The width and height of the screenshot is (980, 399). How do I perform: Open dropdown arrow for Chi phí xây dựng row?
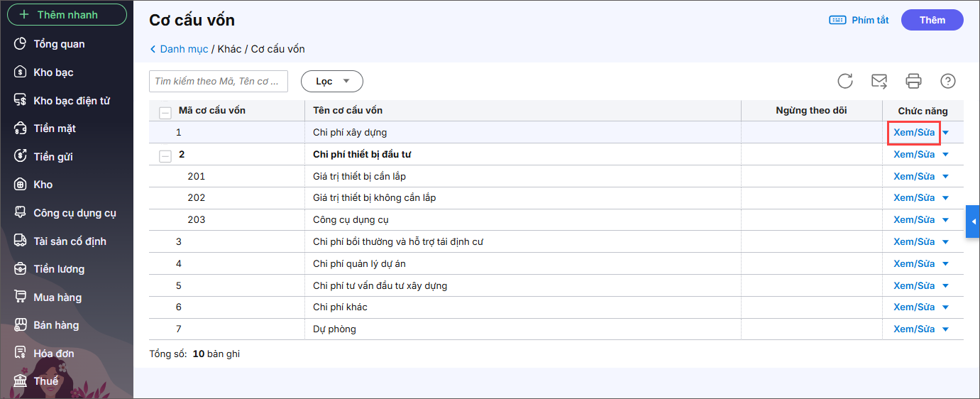[x=945, y=133]
